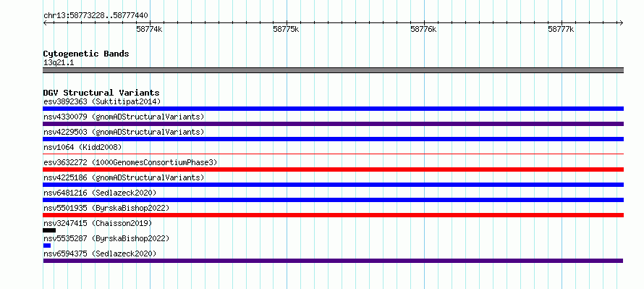
Task: Click the 58774k ruler tick label
Action: tap(149, 29)
